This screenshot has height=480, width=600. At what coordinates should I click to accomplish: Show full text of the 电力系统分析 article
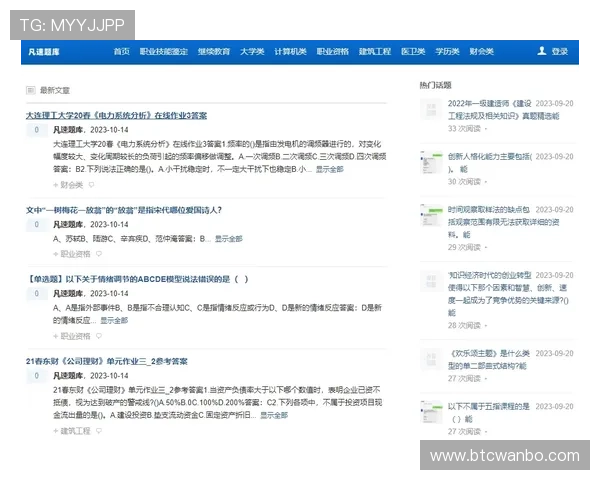tap(329, 169)
